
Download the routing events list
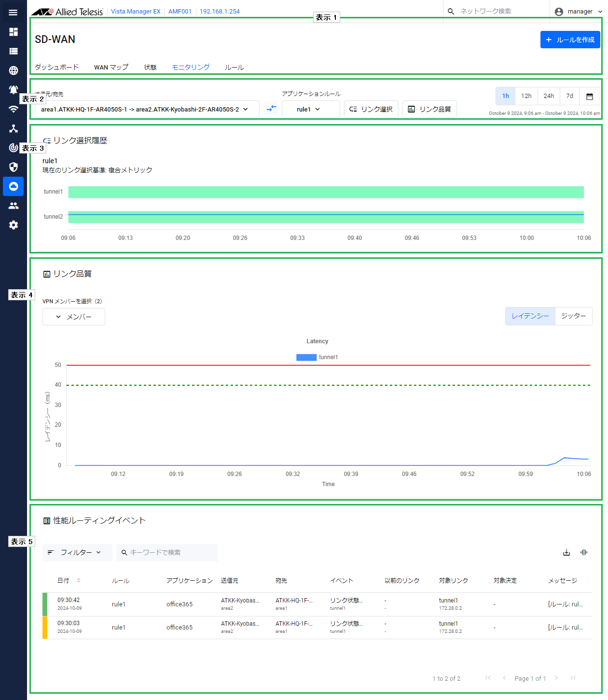[567, 552]
